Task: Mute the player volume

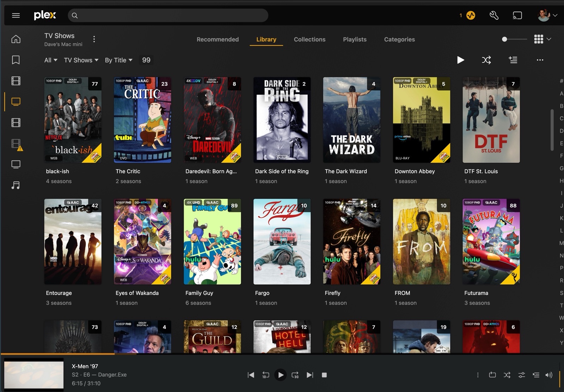Action: tap(549, 375)
